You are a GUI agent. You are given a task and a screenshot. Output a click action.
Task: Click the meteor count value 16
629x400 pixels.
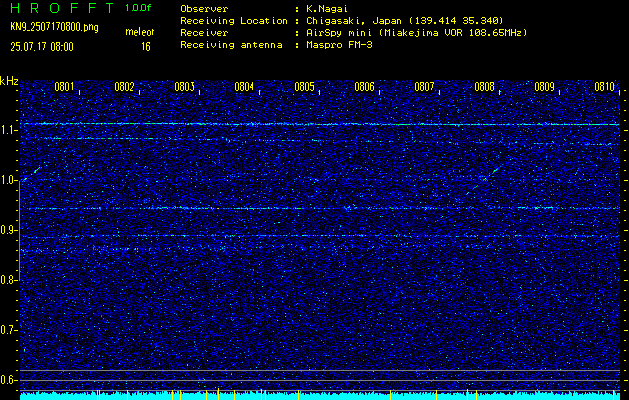point(146,47)
